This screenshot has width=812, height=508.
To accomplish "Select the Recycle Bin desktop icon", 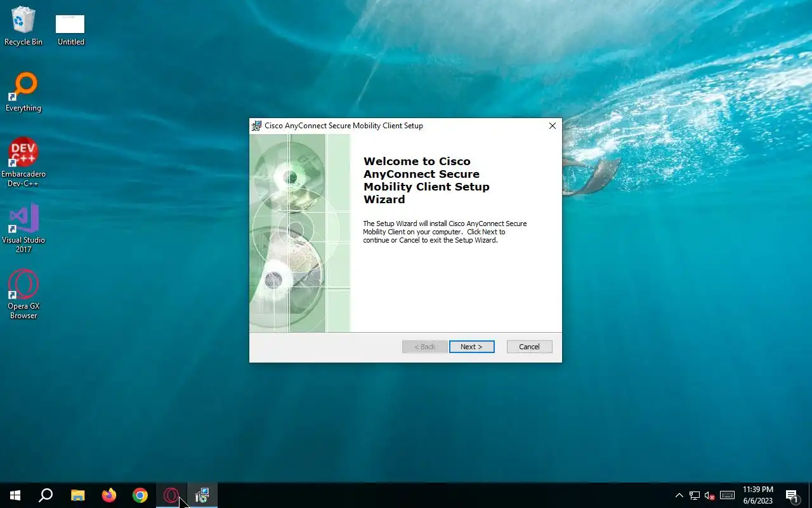I will coord(23,26).
